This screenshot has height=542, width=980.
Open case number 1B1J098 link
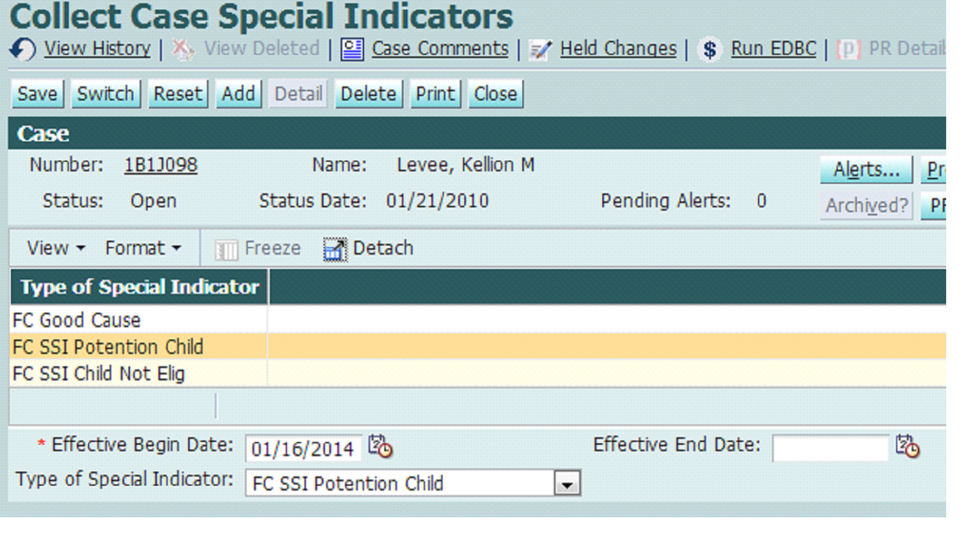161,165
